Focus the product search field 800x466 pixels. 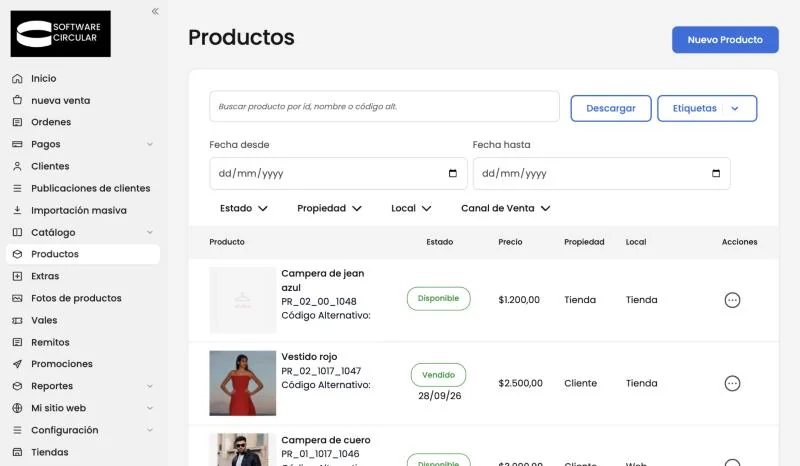coord(384,106)
